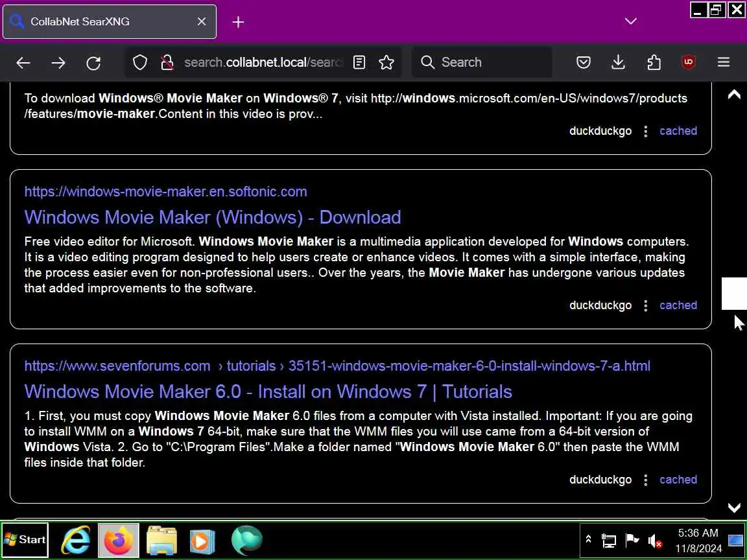Open cached link for Sevenforums result

click(678, 480)
